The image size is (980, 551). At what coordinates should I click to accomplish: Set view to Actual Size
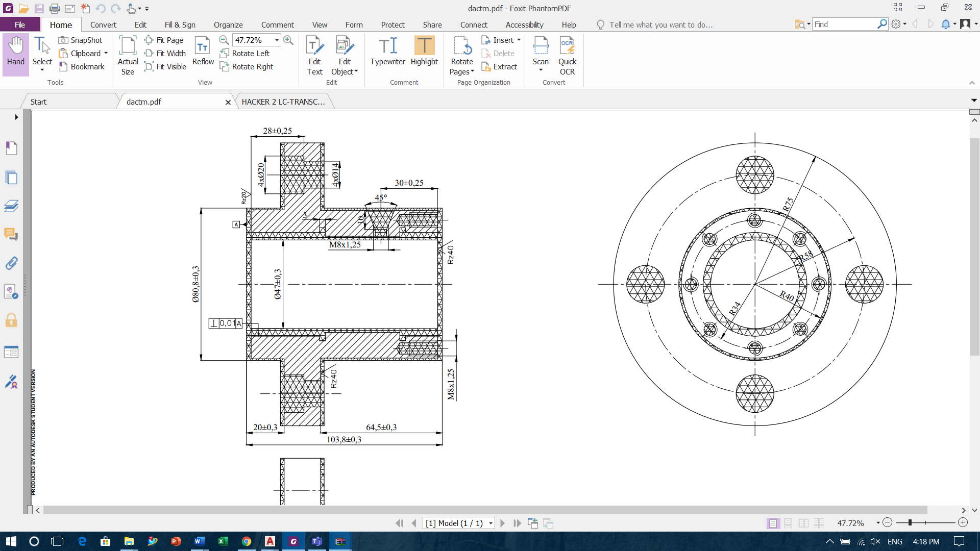coord(128,55)
